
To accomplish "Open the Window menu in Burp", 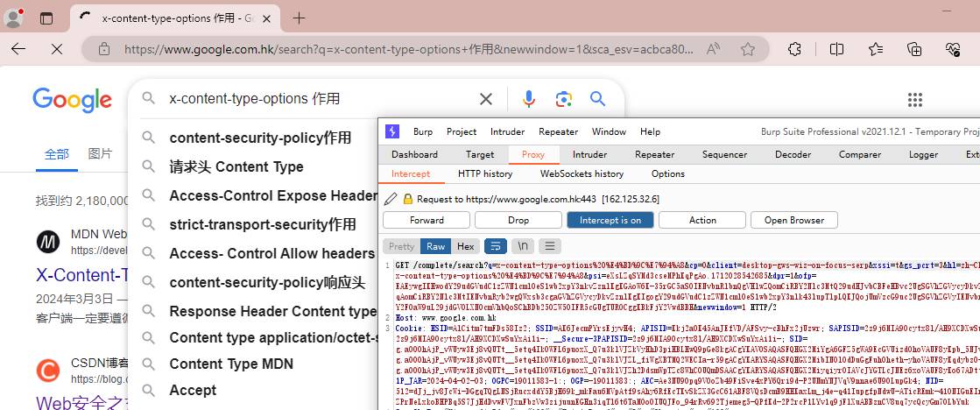I will 609,132.
